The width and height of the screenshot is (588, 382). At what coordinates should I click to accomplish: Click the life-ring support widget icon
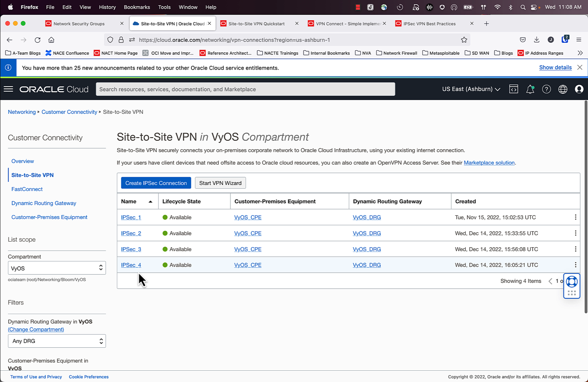571,282
